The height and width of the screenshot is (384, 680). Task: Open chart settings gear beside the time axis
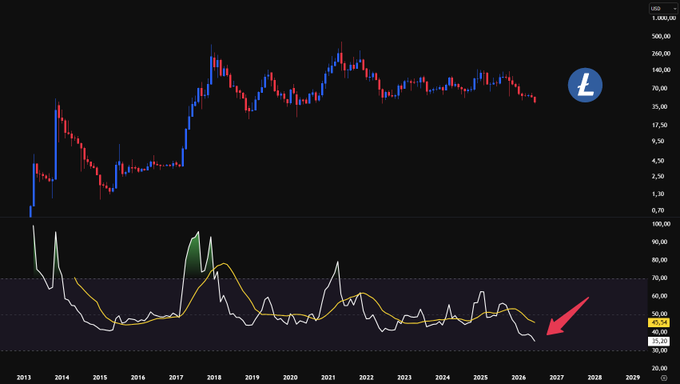pos(664,378)
